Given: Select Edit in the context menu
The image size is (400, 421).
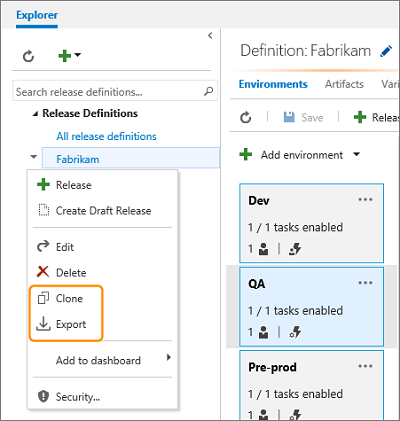Looking at the screenshot, I should 103,247.
